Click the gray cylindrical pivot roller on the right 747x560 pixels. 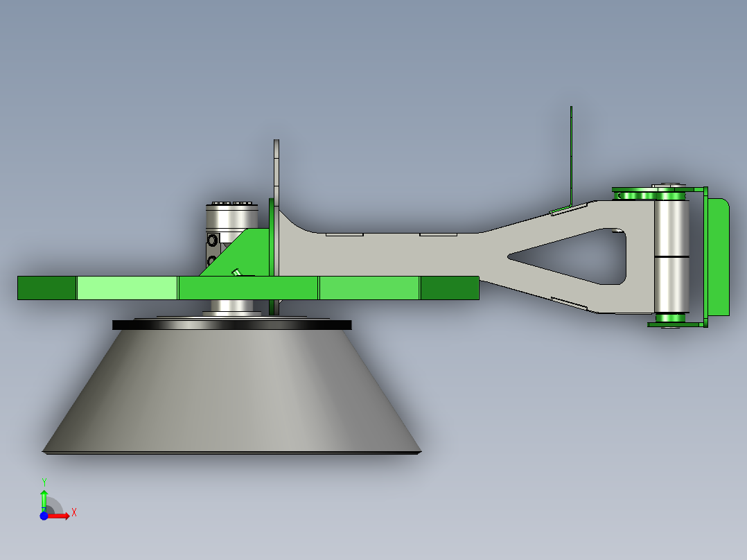tap(671, 256)
